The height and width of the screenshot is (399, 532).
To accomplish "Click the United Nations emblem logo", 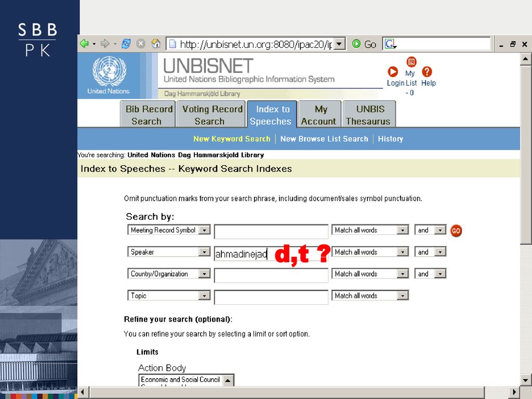I will 109,71.
